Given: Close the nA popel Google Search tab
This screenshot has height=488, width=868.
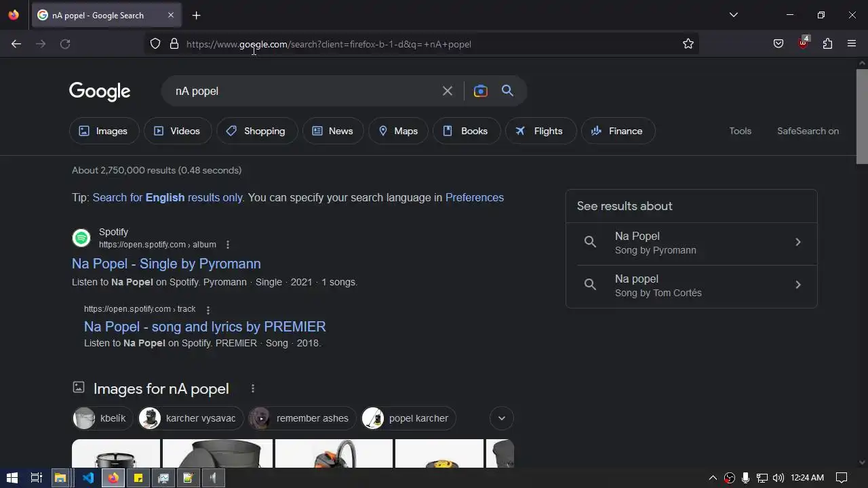Looking at the screenshot, I should (171, 15).
